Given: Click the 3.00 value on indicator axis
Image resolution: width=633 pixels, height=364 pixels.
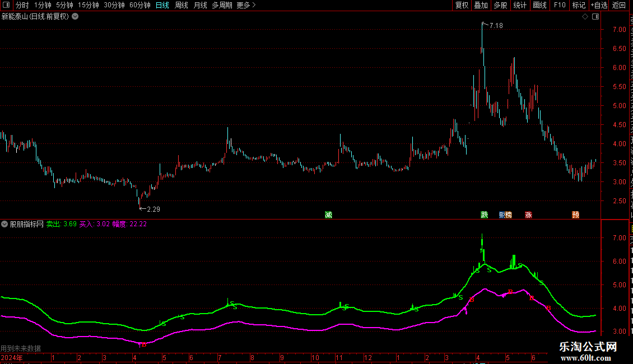Looking at the screenshot, I should coord(619,332).
